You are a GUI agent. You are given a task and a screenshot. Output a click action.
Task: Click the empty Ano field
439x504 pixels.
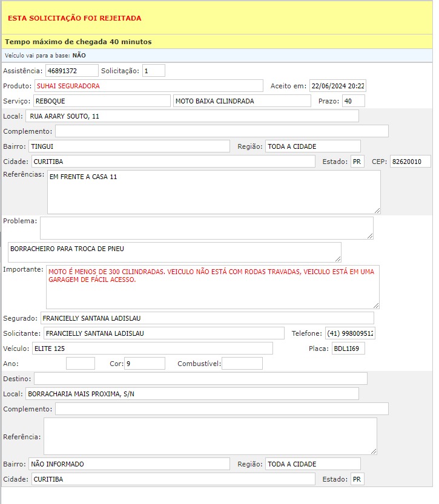[x=80, y=363]
